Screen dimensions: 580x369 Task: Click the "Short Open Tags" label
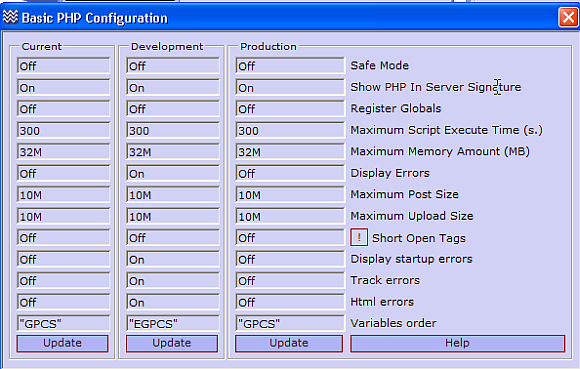[419, 238]
